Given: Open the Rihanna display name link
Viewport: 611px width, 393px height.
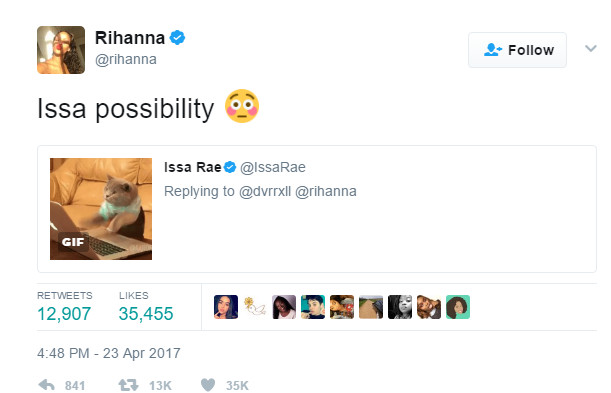Looking at the screenshot, I should coord(130,38).
